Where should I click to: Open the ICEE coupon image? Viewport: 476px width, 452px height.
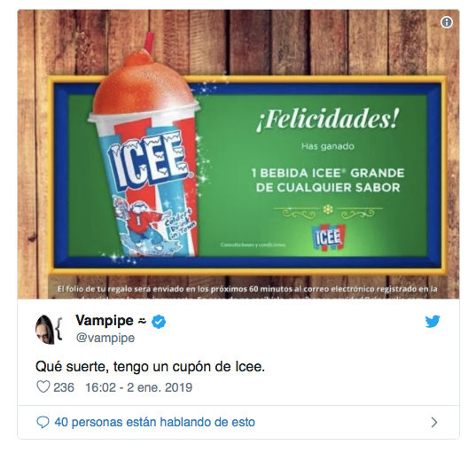pos(238,154)
